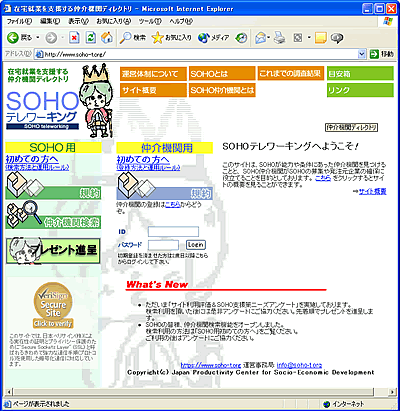Click 仲介機関用 yellow heading
Image resolution: width=400 pixels, height=411 pixels.
pos(164,148)
